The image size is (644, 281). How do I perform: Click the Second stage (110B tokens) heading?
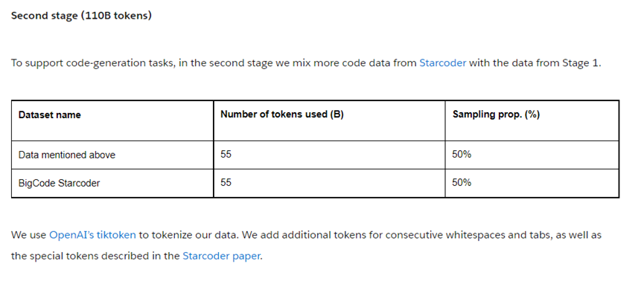81,16
